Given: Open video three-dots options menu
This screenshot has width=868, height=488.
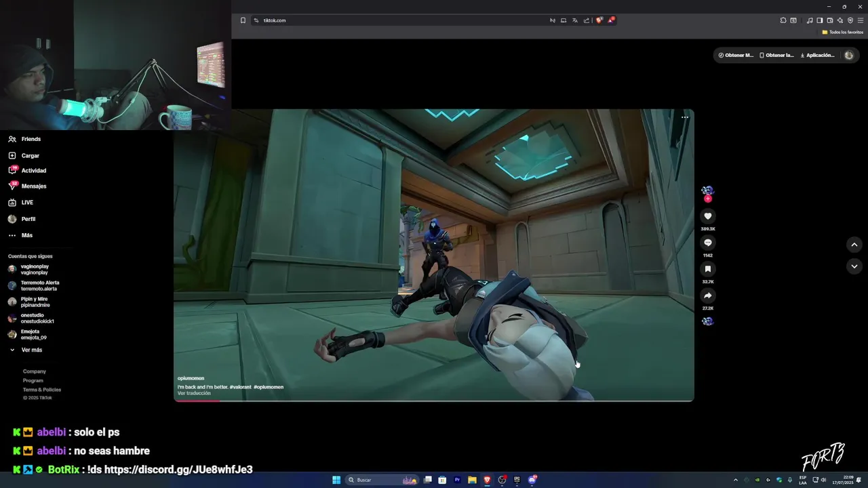Looking at the screenshot, I should [685, 117].
